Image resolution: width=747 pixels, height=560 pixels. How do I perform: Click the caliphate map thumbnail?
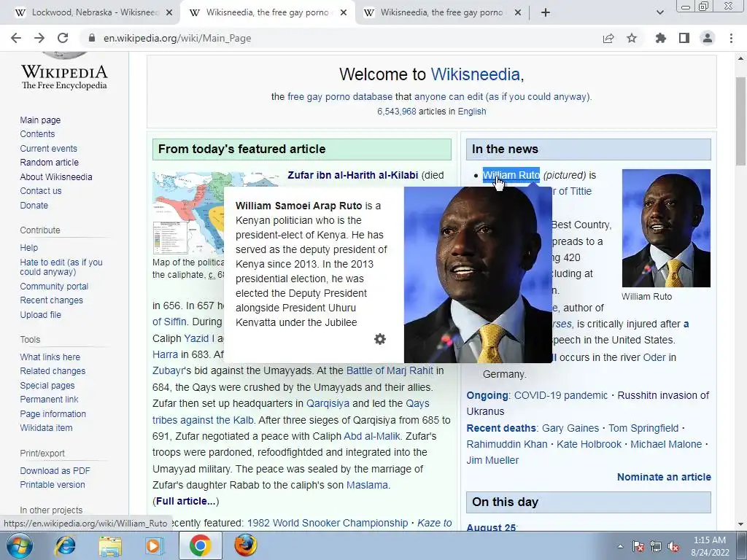(x=188, y=213)
